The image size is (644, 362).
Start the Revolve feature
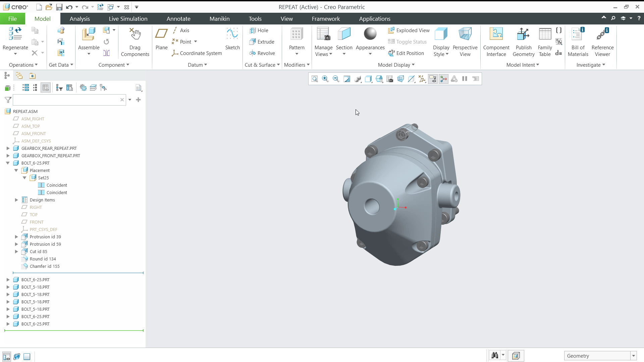[x=262, y=53]
